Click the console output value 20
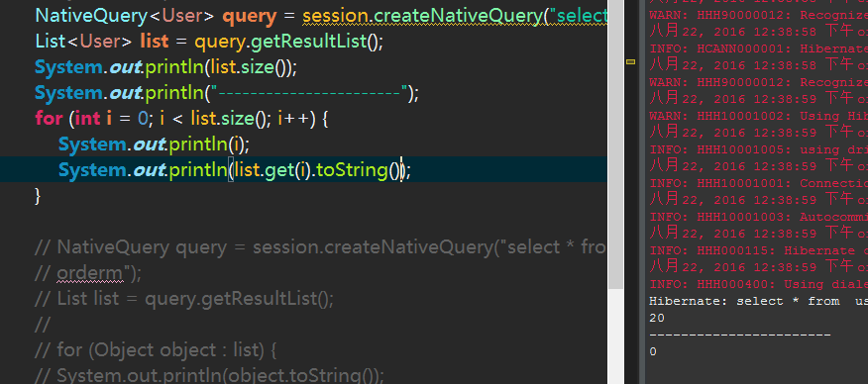 pyautogui.click(x=657, y=319)
